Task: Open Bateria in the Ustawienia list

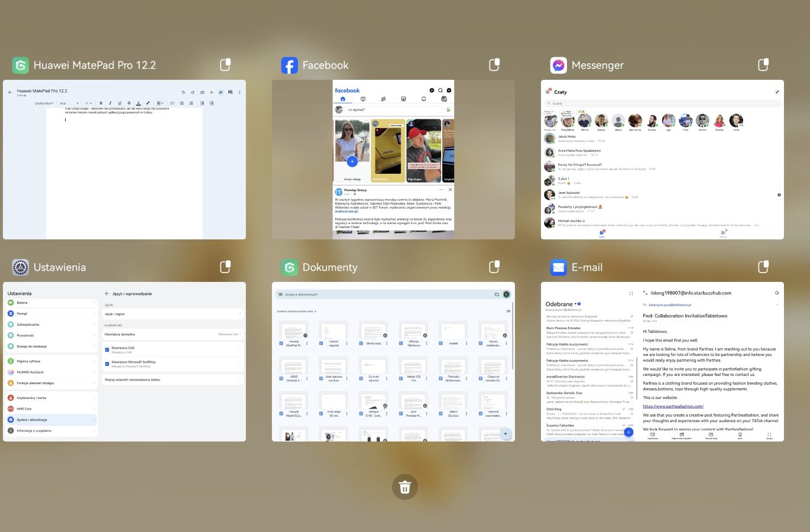Action: pyautogui.click(x=51, y=303)
